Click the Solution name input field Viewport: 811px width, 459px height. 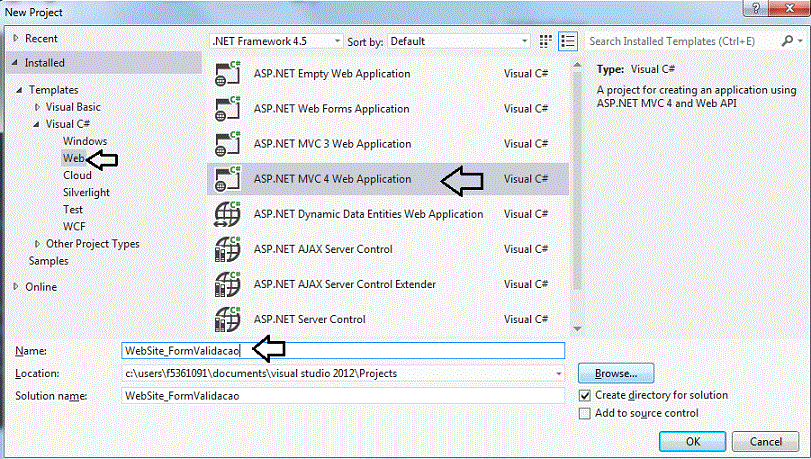(x=343, y=396)
